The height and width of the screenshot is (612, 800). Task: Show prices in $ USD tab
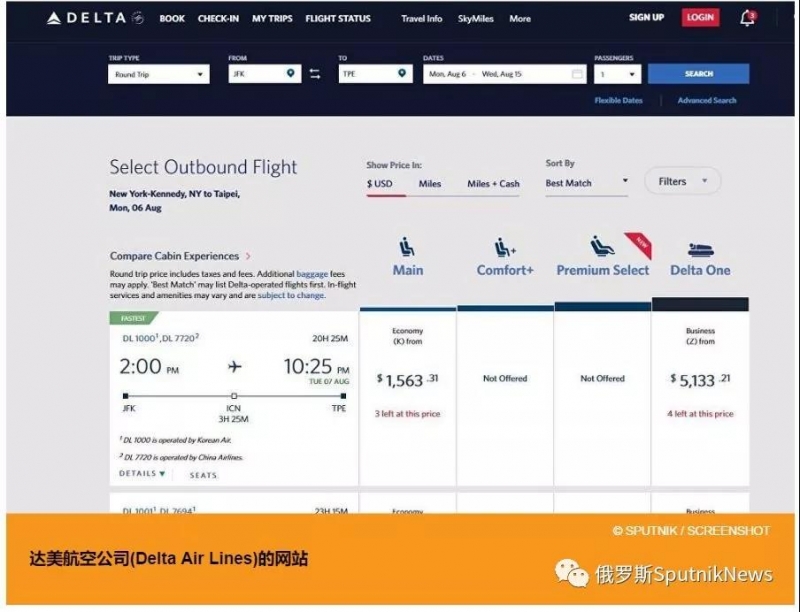pos(380,184)
